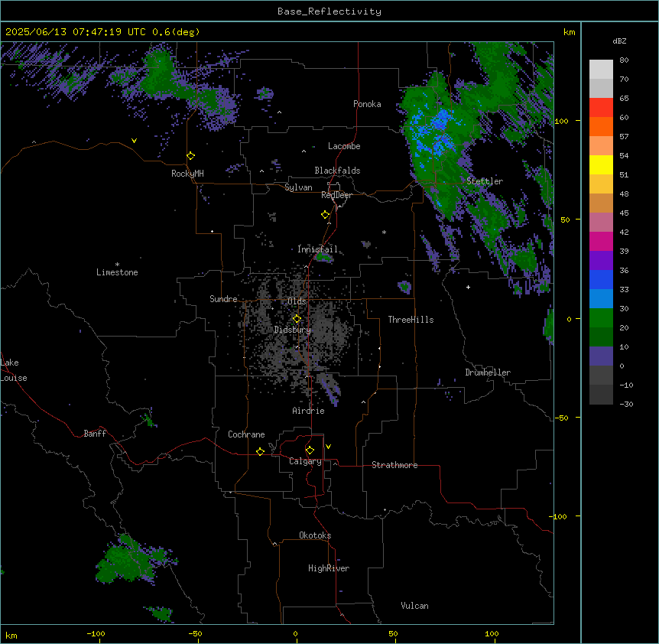Click the -50 tick on right vertical axis
The image size is (659, 644).
(560, 418)
